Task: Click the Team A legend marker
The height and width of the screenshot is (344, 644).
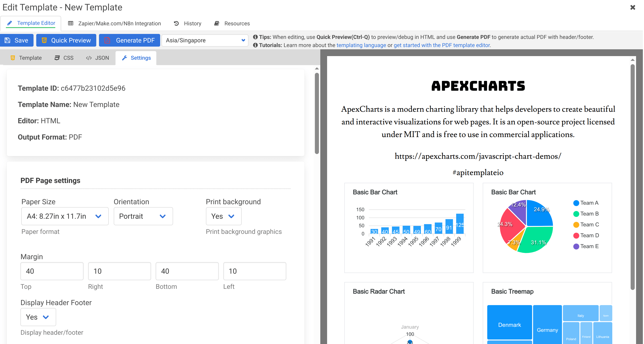Action: [x=576, y=203]
